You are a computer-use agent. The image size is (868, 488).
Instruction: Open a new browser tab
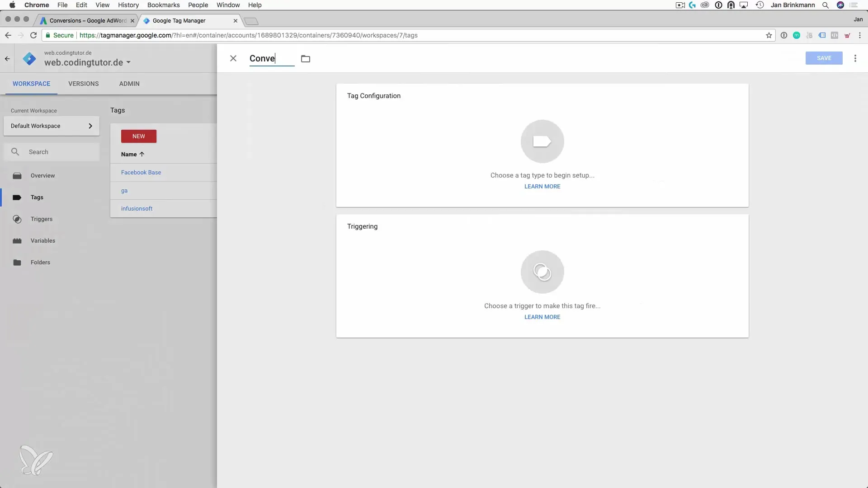[251, 21]
